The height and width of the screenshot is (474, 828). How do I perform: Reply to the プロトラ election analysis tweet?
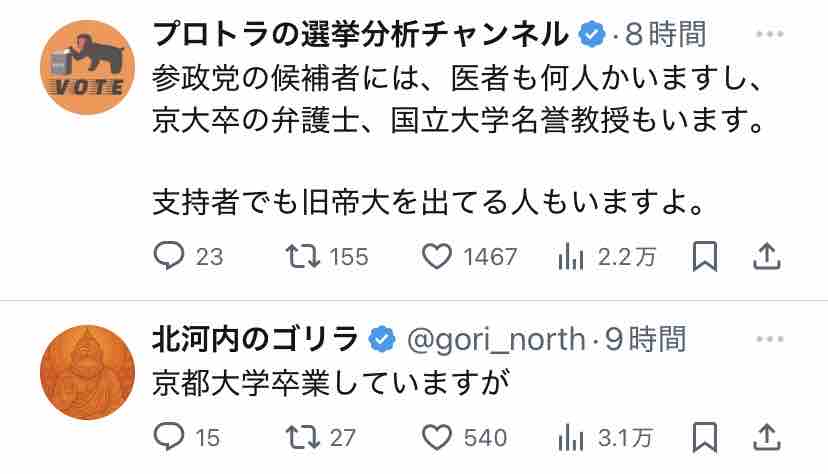170,257
